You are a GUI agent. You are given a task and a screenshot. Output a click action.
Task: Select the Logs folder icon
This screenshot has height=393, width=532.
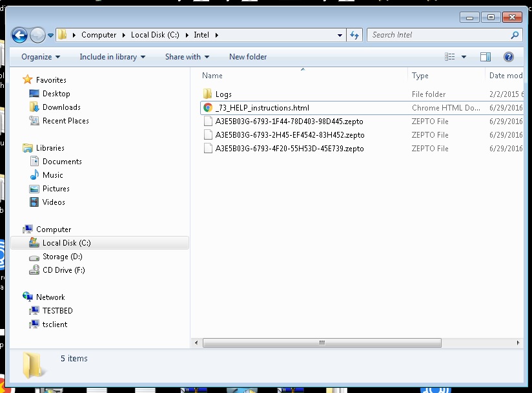[x=207, y=94]
